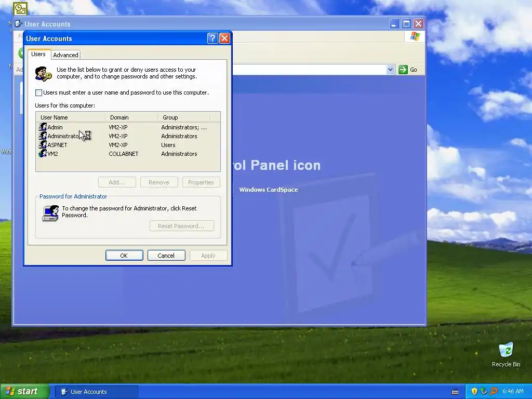This screenshot has width=532, height=399.
Task: Click the User Accounts title bar icon of background window
Action: (x=18, y=24)
